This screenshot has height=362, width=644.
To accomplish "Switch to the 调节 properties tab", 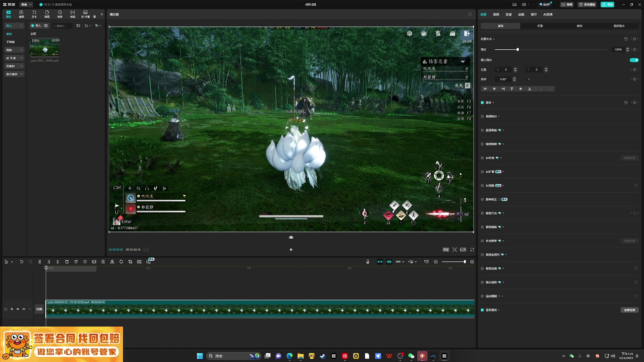I will tap(534, 14).
